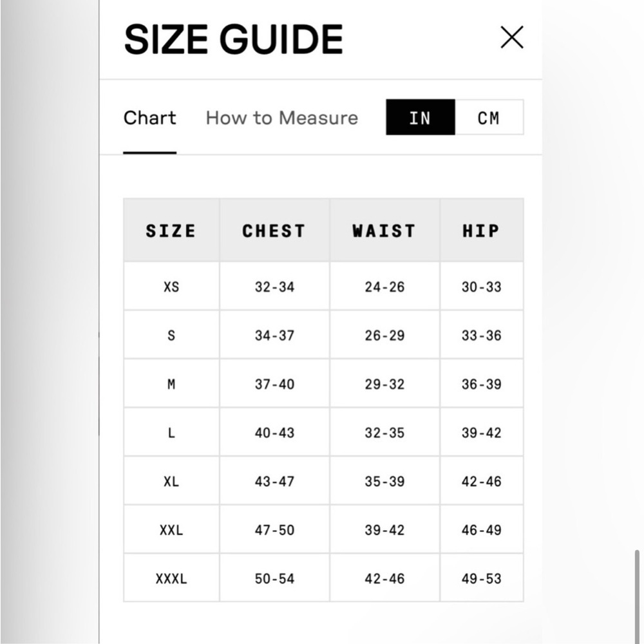Click the WAIST column header
The image size is (644, 644).
(x=384, y=231)
